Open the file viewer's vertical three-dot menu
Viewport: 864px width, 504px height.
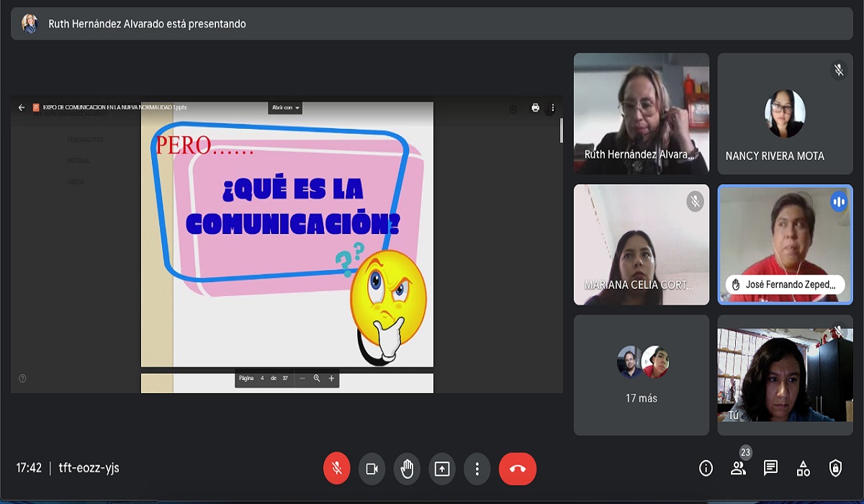pyautogui.click(x=552, y=108)
